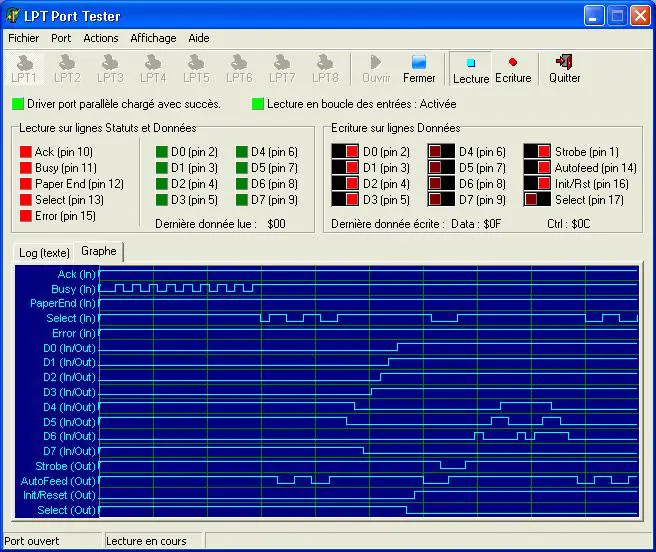The image size is (656, 552).
Task: Click the Strobe (Out) graph label
Action: click(x=66, y=466)
